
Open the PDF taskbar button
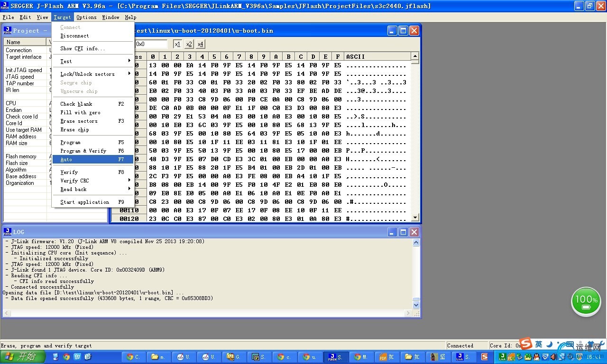coord(387,357)
